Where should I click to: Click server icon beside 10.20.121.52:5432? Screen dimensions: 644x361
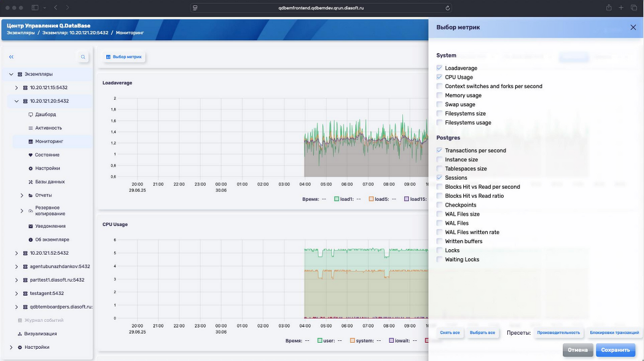click(25, 253)
